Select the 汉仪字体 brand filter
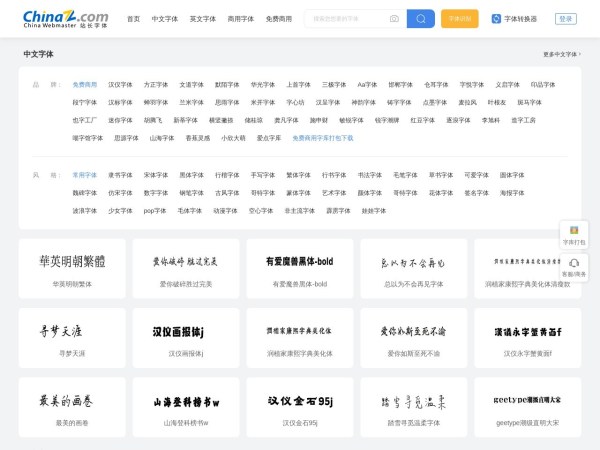The image size is (600, 450). [120, 85]
